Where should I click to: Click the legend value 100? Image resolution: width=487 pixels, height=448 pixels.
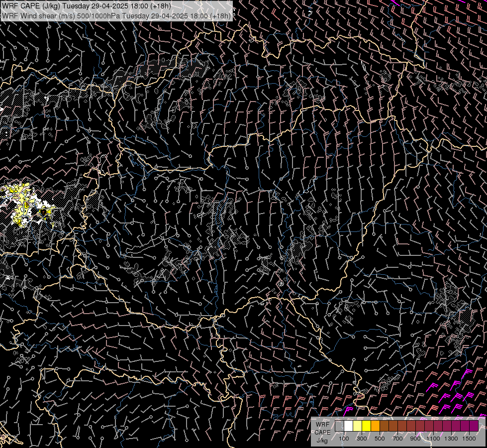344,439
